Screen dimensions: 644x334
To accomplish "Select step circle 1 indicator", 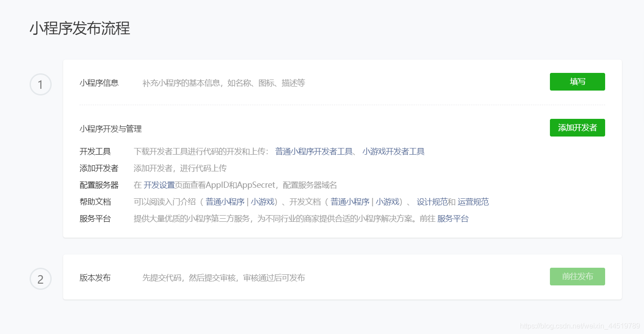I will [41, 84].
